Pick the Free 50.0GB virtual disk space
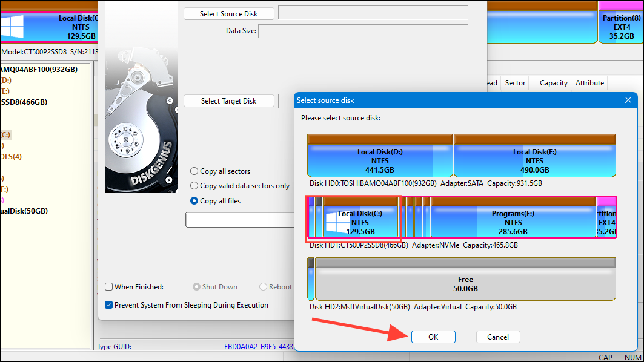Screen dimensions: 644x362 click(x=465, y=280)
